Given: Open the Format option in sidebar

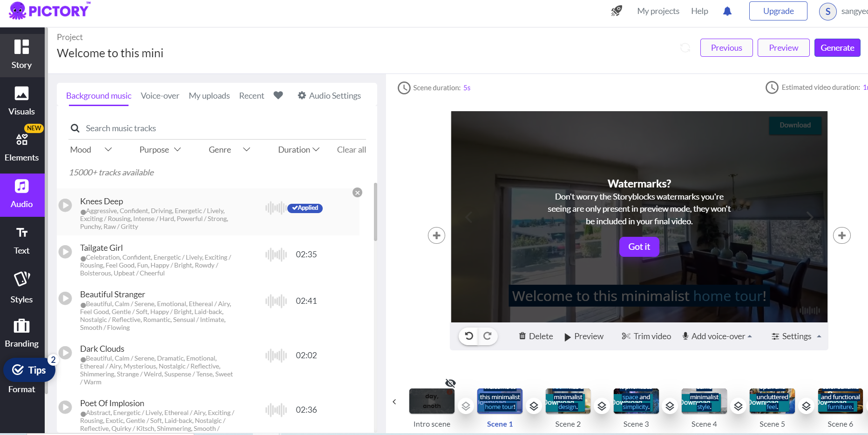Looking at the screenshot, I should pyautogui.click(x=22, y=389).
